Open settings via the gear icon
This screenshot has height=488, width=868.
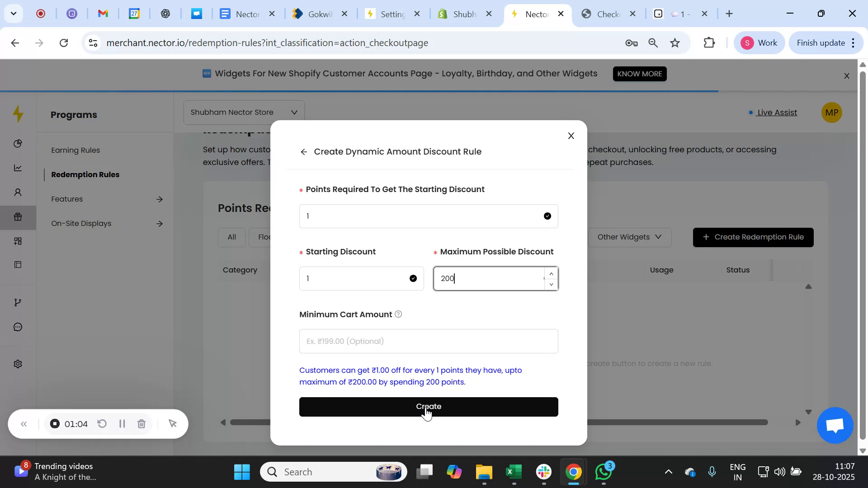tap(18, 364)
